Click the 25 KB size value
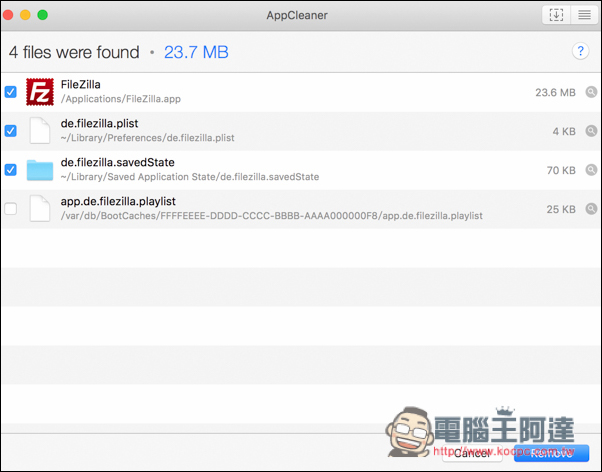 pos(561,209)
